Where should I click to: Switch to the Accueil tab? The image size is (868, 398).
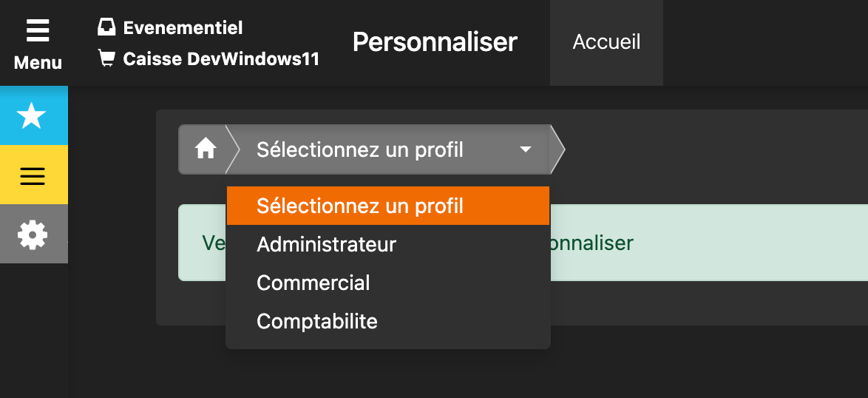pos(606,43)
